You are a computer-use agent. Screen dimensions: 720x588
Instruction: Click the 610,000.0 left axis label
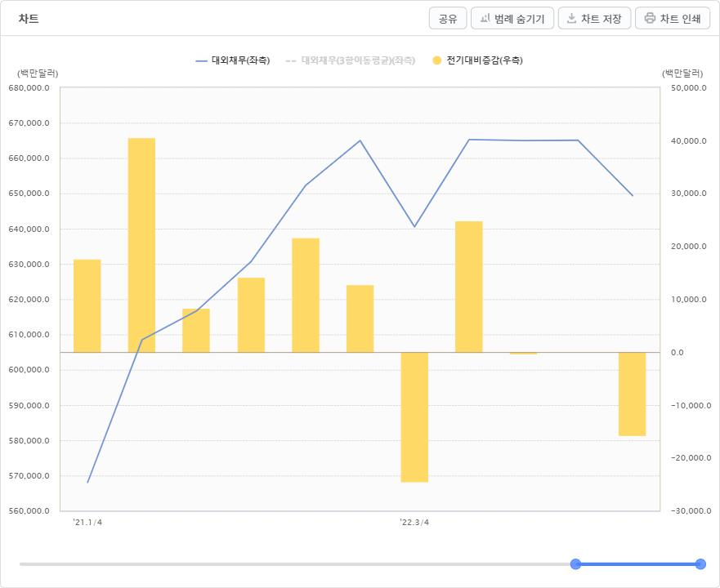[29, 335]
